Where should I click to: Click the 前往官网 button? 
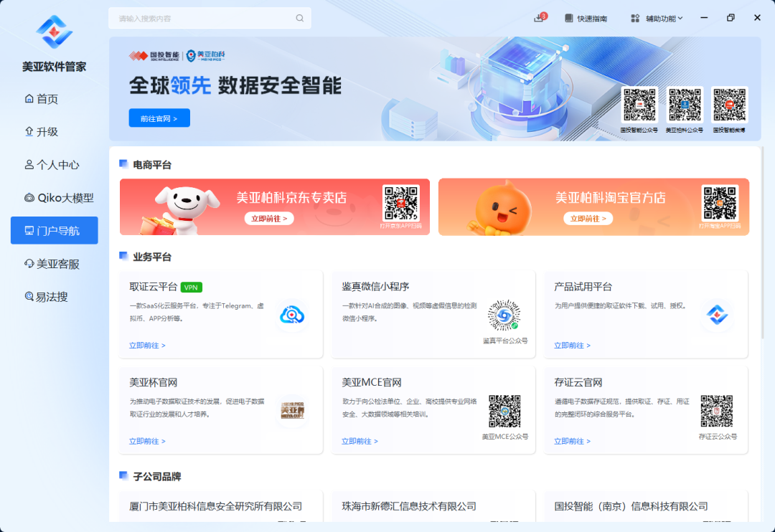point(159,118)
